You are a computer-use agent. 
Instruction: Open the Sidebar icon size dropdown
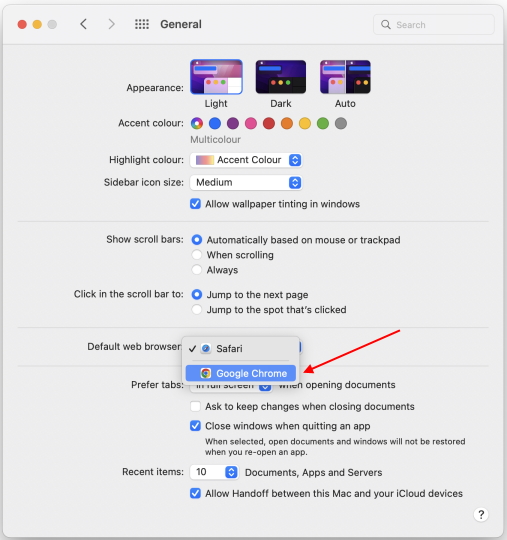point(246,183)
